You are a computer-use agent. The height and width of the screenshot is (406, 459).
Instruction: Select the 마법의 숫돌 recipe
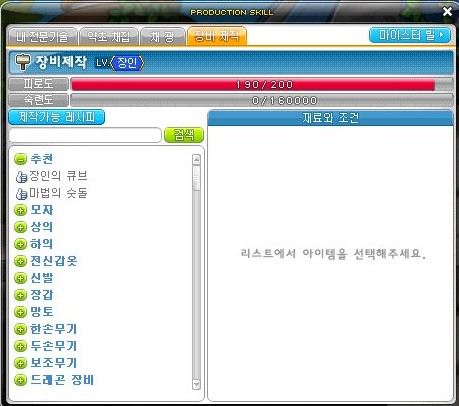[52, 193]
